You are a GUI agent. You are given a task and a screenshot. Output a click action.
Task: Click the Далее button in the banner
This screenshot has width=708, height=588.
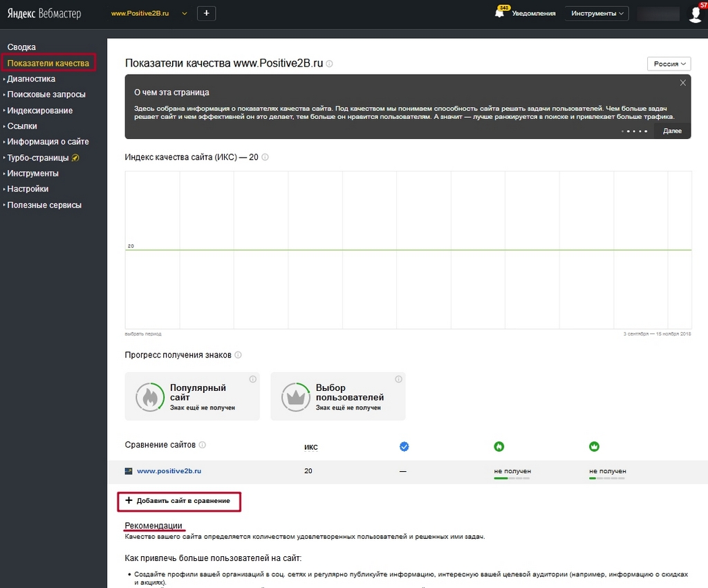tap(672, 131)
